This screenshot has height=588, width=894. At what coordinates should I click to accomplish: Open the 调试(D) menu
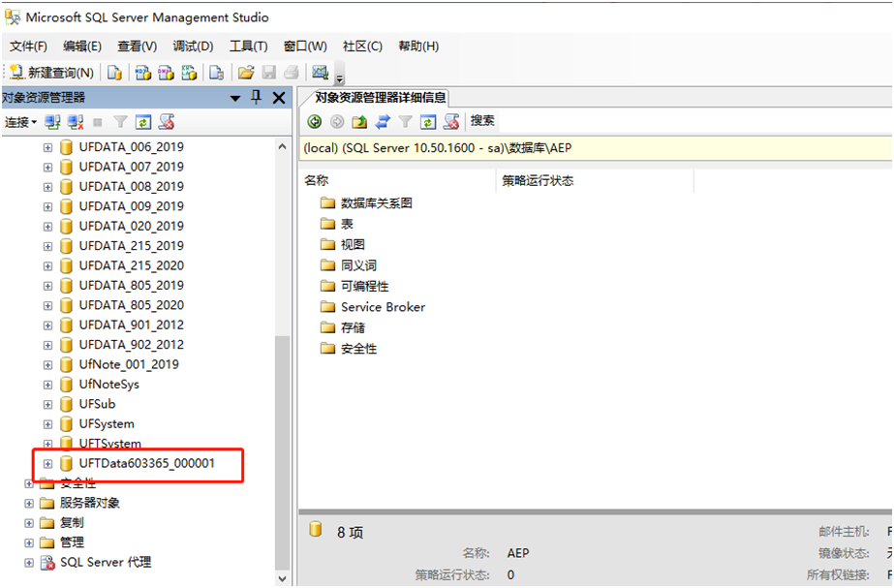193,46
